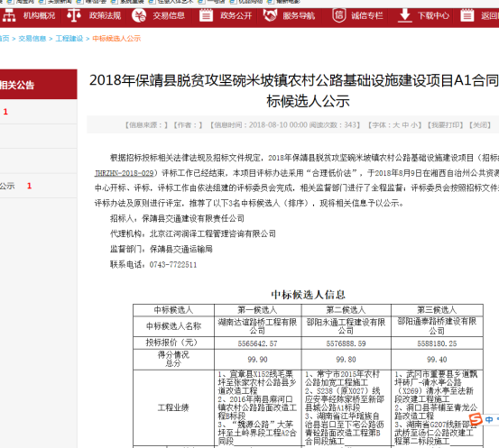Image resolution: width=499 pixels, height=448 pixels.
Task: Click the 监督部门 保靖县交通运输局 line
Action: point(162,250)
